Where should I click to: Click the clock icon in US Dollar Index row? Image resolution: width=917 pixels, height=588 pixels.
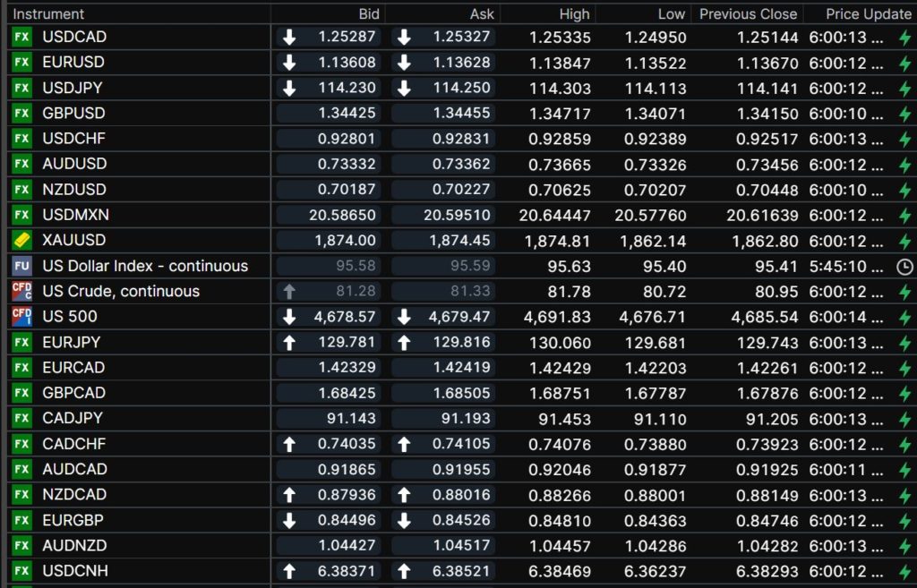click(904, 267)
